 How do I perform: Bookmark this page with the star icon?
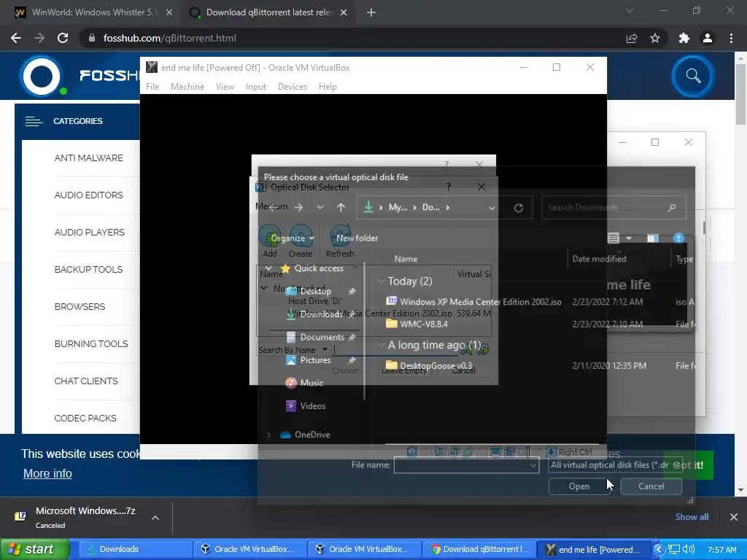pos(655,38)
